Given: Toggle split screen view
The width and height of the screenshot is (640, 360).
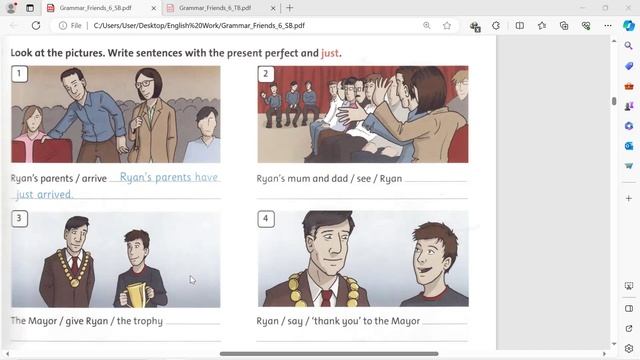Looking at the screenshot, I should (520, 25).
